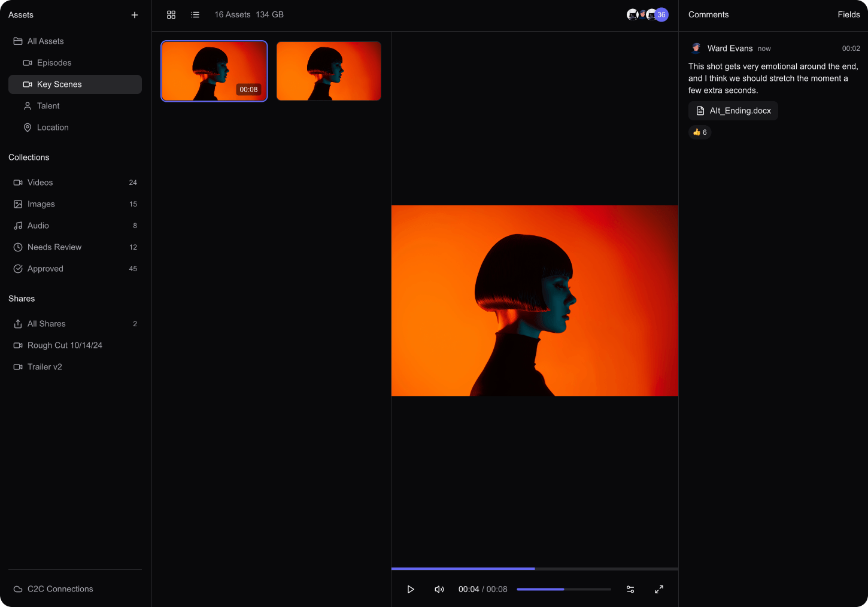The image size is (868, 607).
Task: Click the Collections section header
Action: click(29, 157)
